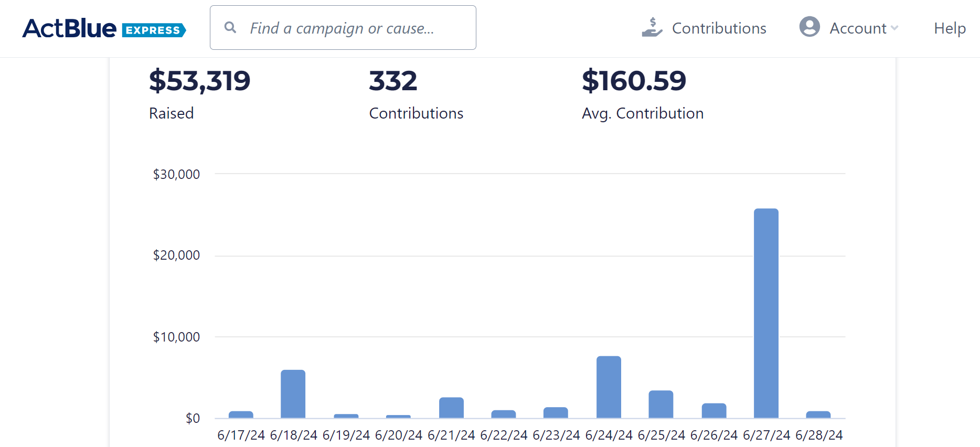Select the 6/27/24 tallest bar
The width and height of the screenshot is (980, 447).
click(x=766, y=313)
